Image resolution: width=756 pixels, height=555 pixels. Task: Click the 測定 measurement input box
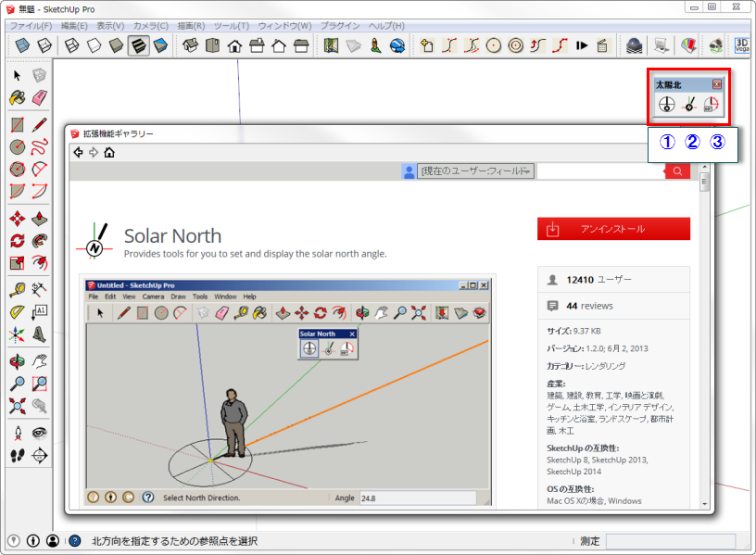pyautogui.click(x=670, y=541)
